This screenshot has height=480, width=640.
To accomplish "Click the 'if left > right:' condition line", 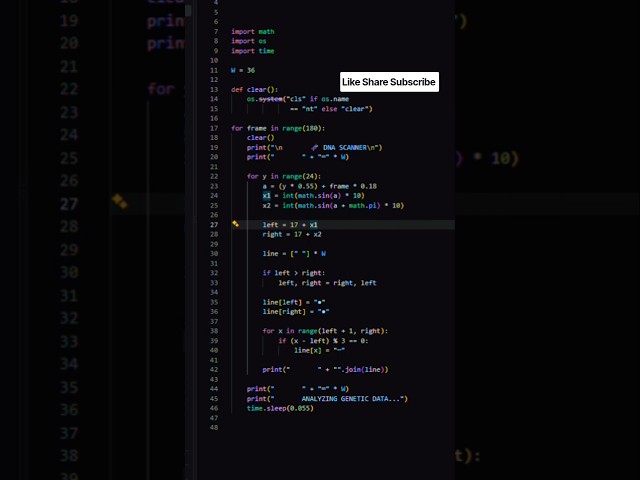I will click(294, 273).
